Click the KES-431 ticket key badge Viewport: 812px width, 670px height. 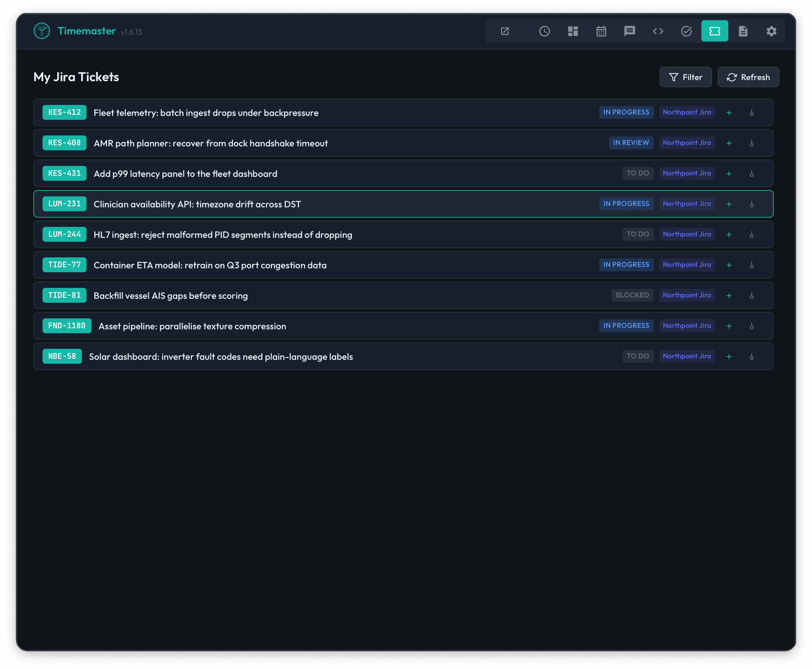coord(65,173)
